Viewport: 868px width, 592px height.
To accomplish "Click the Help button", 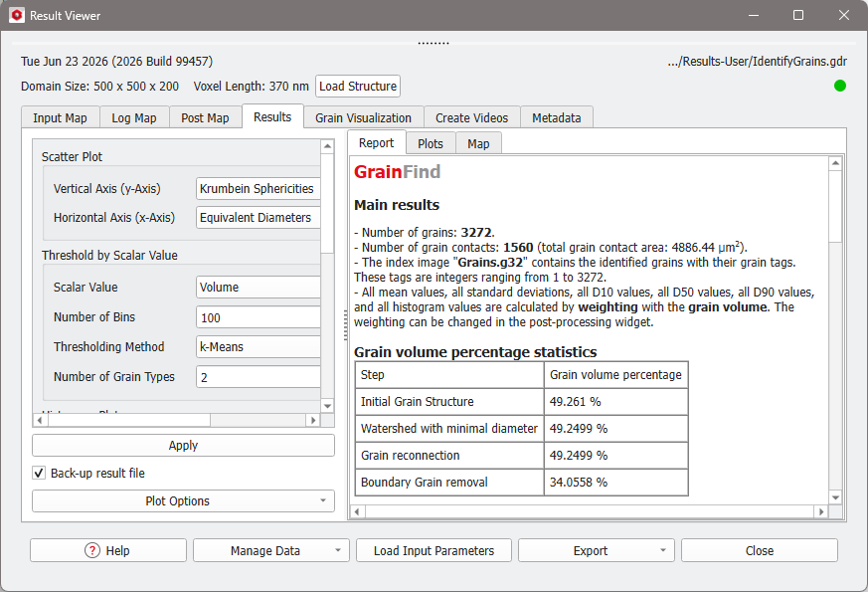I will (108, 550).
